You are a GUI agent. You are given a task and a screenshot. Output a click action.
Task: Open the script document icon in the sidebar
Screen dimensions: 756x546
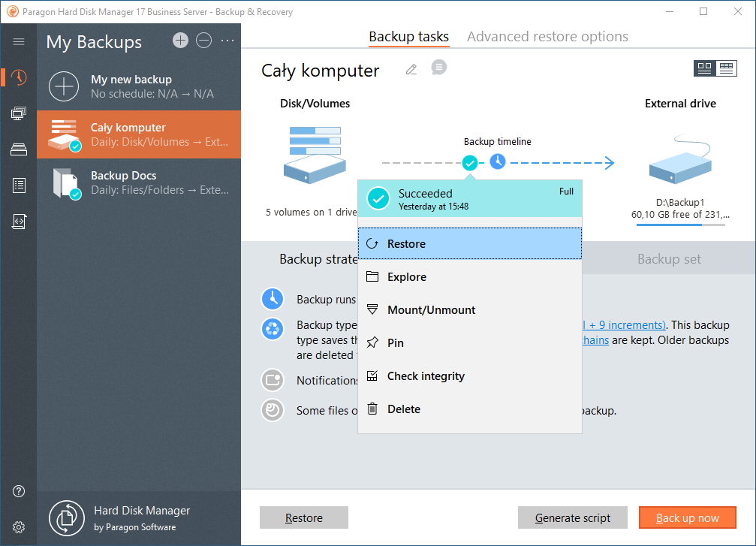pyautogui.click(x=19, y=222)
